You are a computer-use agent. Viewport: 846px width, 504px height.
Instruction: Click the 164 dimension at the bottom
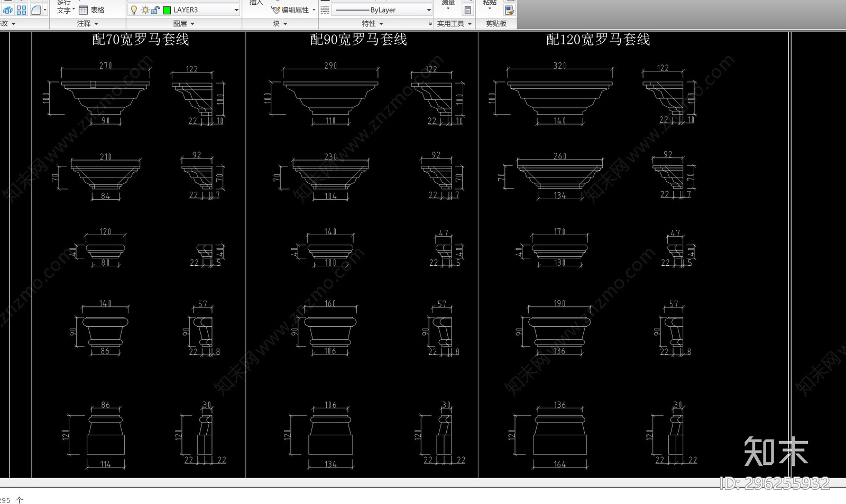coord(560,464)
